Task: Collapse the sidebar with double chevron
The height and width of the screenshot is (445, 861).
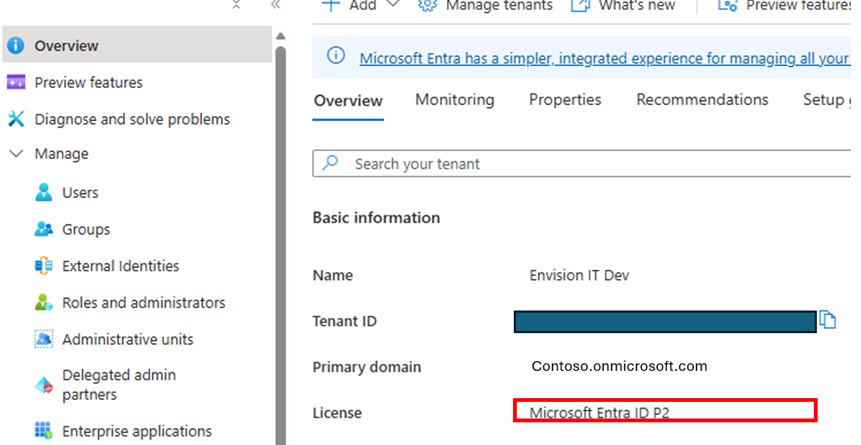Action: [x=276, y=5]
